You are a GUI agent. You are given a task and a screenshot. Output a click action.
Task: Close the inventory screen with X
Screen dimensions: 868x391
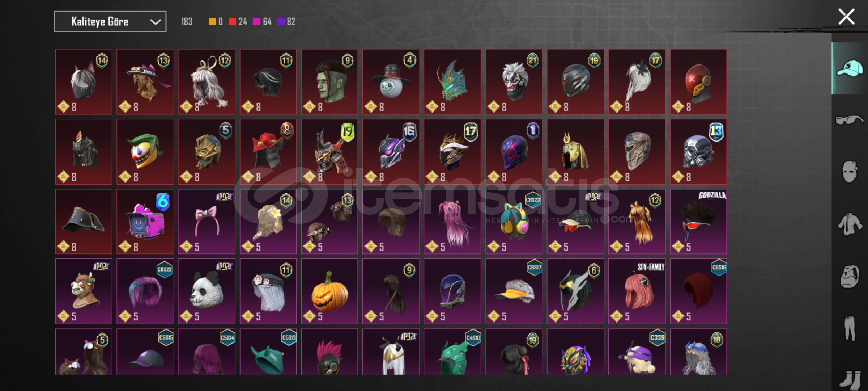[x=846, y=17]
